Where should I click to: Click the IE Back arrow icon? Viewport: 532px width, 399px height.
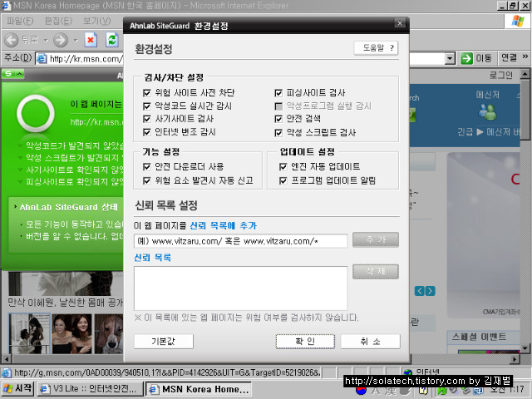click(x=11, y=40)
